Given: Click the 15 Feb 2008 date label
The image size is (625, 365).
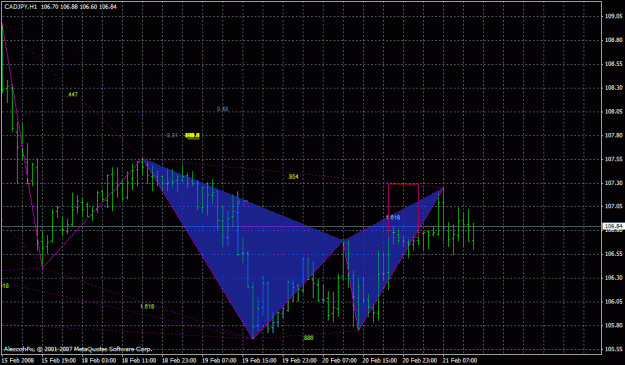Looking at the screenshot, I should (17, 361).
